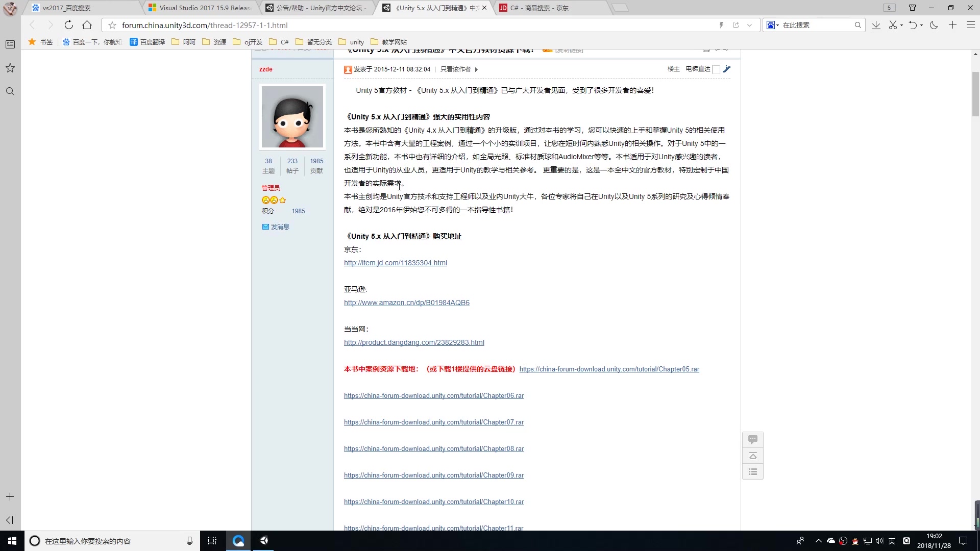Click 只看该作者 to filter by author
This screenshot has height=551, width=980.
coord(455,69)
